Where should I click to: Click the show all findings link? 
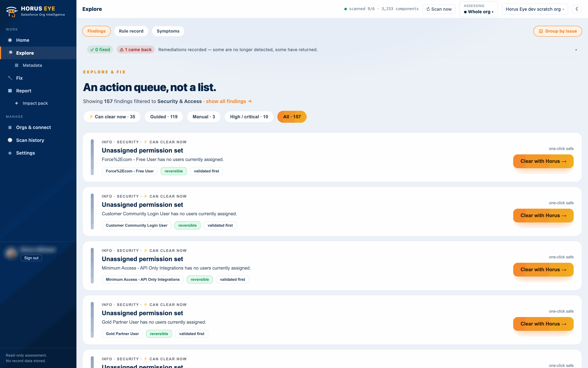point(229,101)
